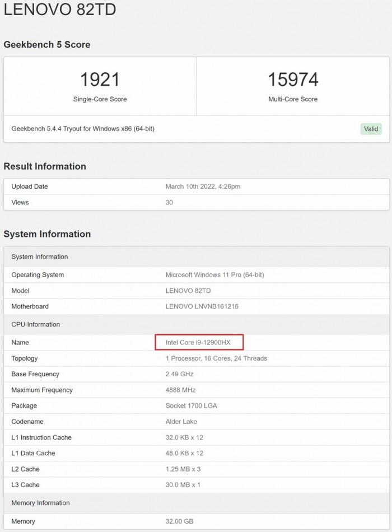Click the CPU Information section header
The height and width of the screenshot is (532, 392).
point(35,324)
